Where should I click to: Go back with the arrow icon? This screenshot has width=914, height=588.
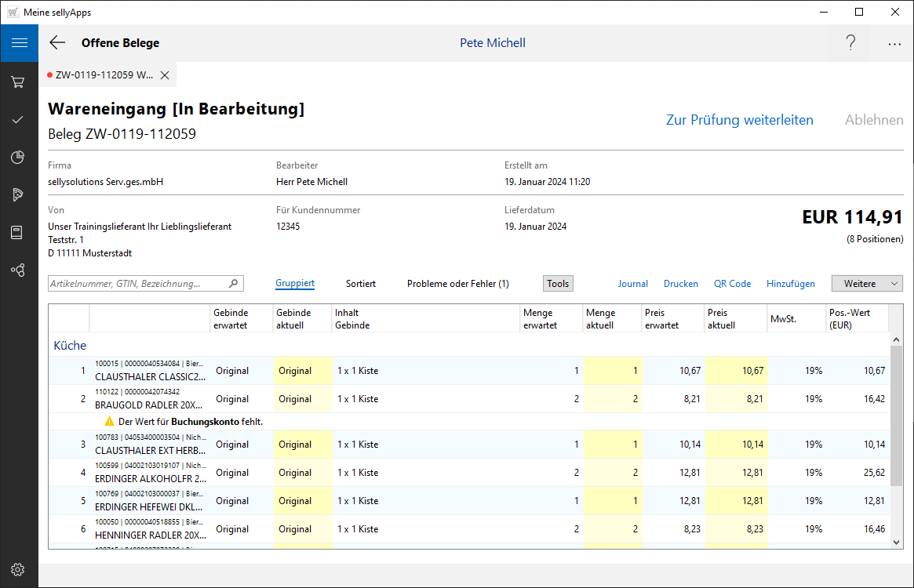point(57,43)
